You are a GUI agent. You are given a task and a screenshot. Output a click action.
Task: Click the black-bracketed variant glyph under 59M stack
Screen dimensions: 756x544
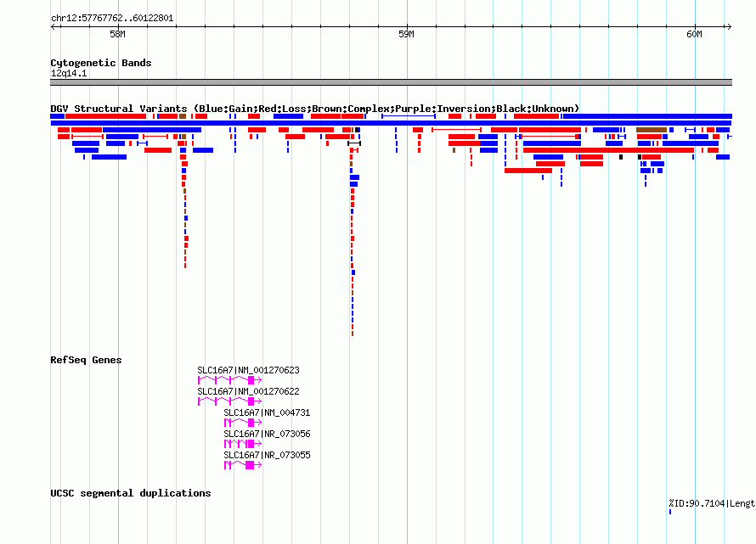click(x=354, y=143)
